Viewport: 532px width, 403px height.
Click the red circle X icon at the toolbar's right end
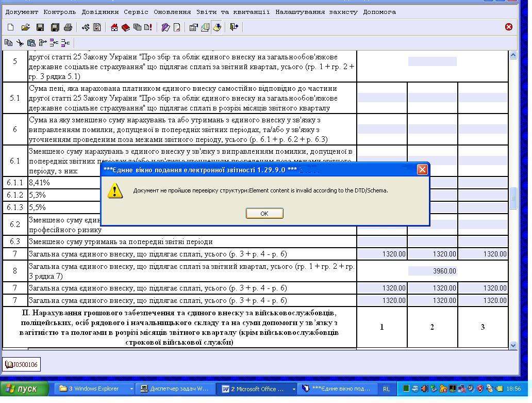point(509,27)
